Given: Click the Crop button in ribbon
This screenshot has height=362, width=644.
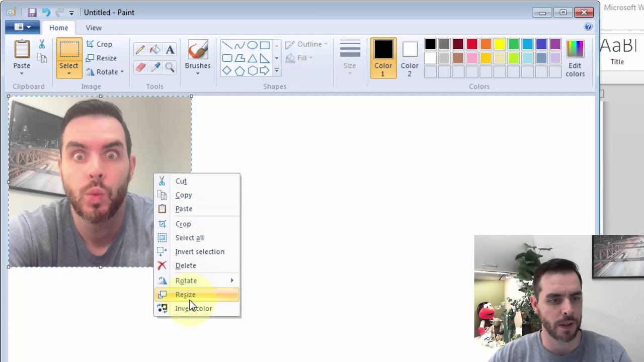Looking at the screenshot, I should pos(99,44).
